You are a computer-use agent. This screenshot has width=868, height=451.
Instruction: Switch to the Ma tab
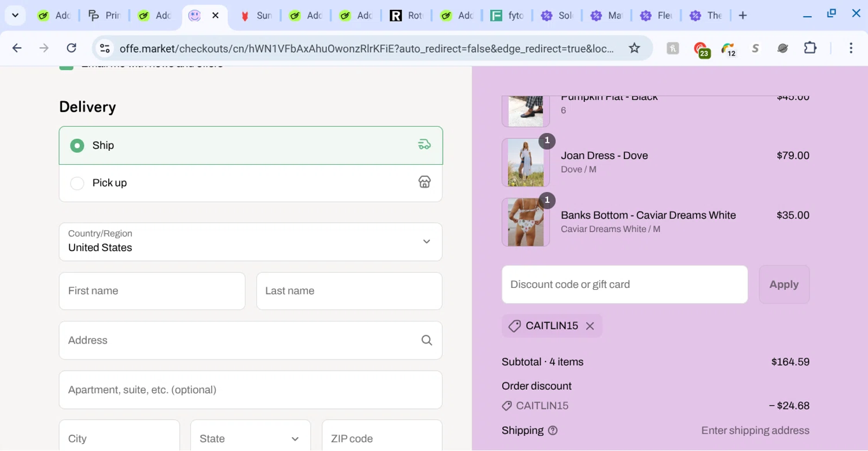[606, 16]
